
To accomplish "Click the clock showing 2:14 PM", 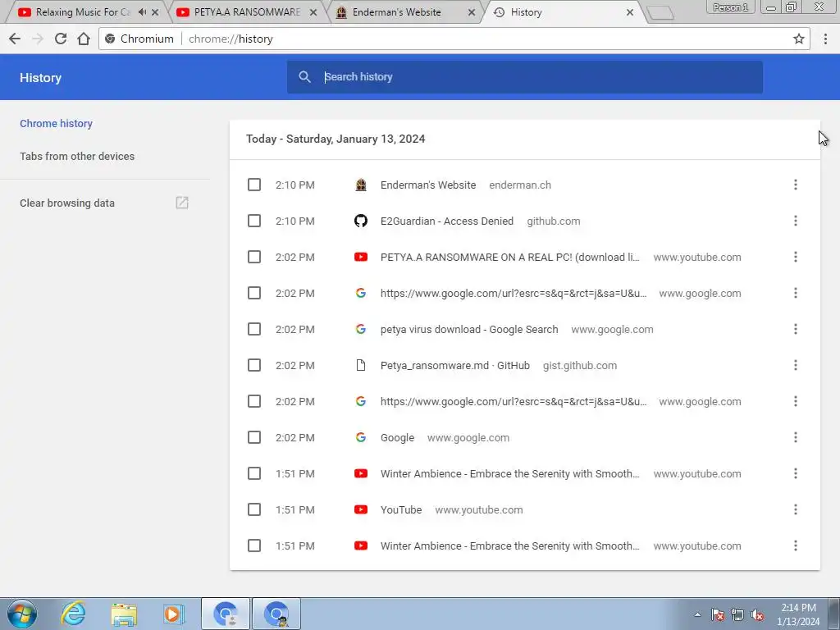I will point(798,614).
